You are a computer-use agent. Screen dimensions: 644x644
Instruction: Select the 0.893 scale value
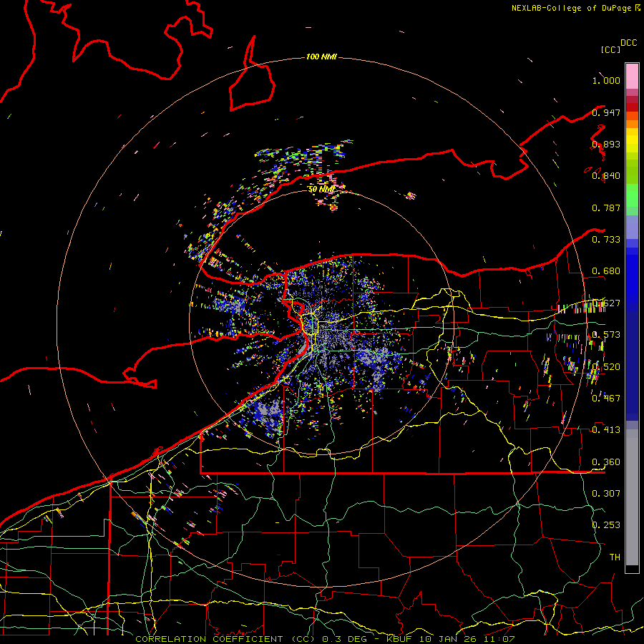606,144
